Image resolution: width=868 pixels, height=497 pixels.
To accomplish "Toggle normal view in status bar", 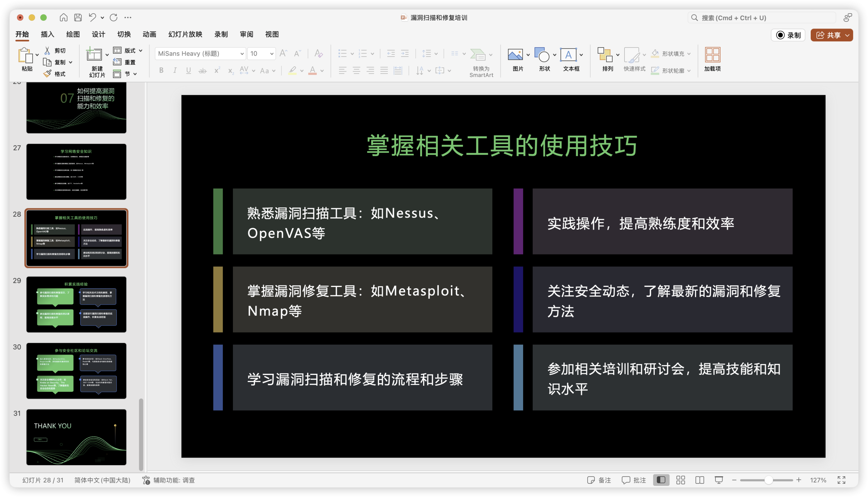I will [x=661, y=480].
